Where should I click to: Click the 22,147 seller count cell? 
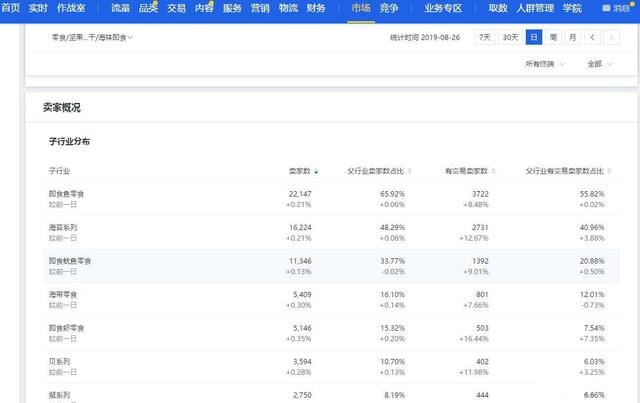pyautogui.click(x=300, y=194)
